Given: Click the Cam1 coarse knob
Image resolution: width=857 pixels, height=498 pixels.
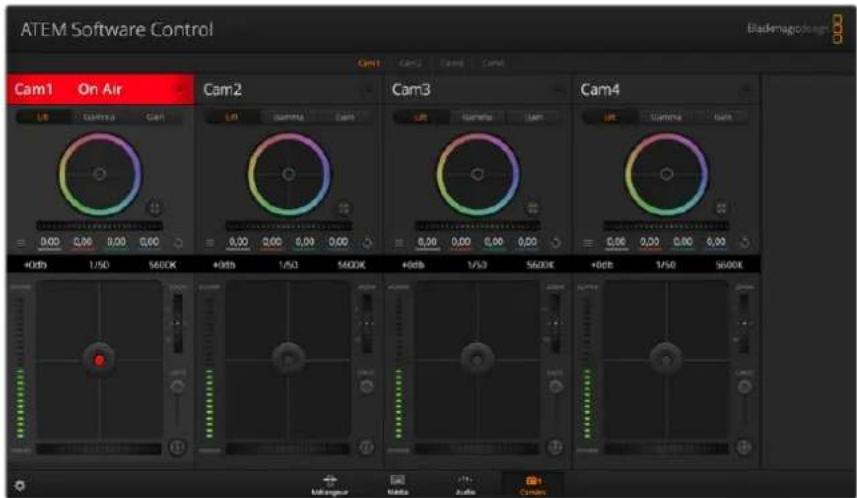Looking at the screenshot, I should [177, 387].
